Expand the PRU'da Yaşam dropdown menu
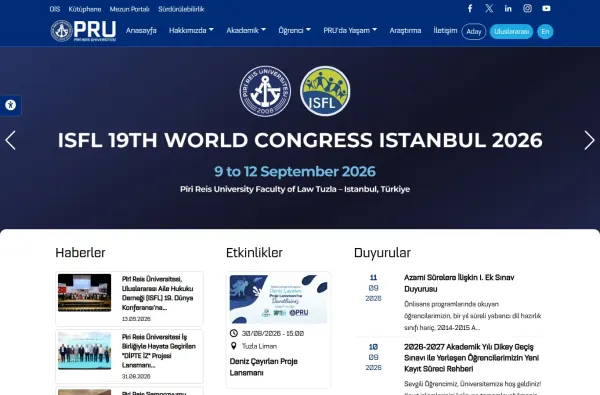The height and width of the screenshot is (395, 600). coord(350,30)
